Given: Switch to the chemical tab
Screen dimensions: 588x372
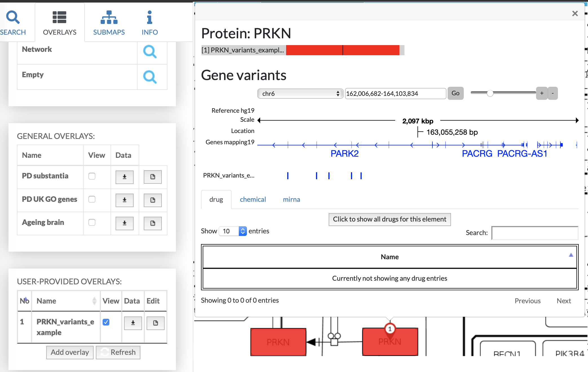Looking at the screenshot, I should click(253, 200).
